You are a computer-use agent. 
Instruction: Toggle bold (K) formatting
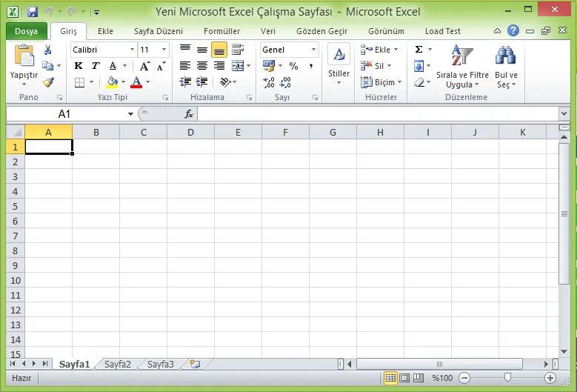79,66
